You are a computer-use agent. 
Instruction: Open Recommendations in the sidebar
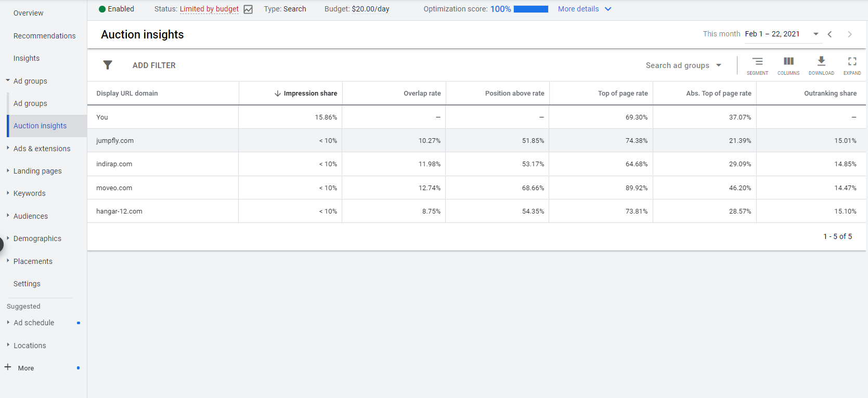pyautogui.click(x=44, y=36)
